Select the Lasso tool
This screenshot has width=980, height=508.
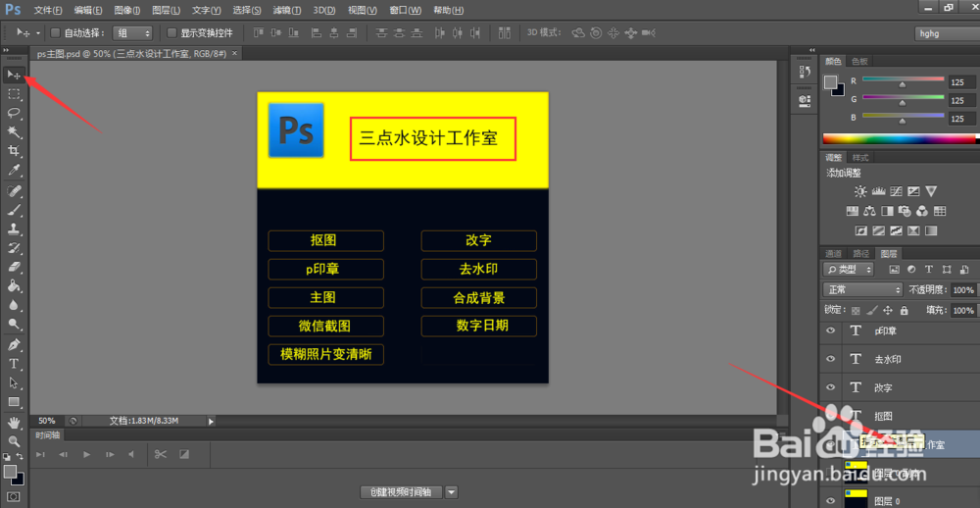tap(14, 113)
